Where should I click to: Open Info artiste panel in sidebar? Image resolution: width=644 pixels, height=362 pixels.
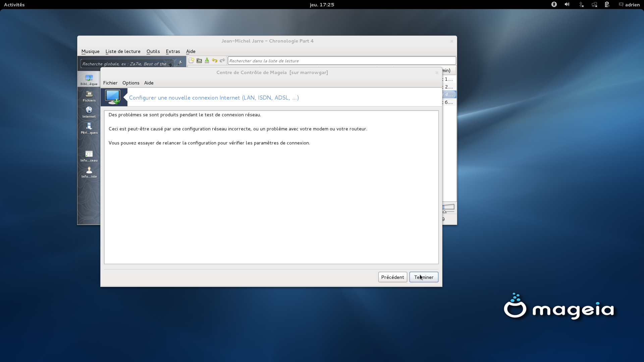(89, 172)
